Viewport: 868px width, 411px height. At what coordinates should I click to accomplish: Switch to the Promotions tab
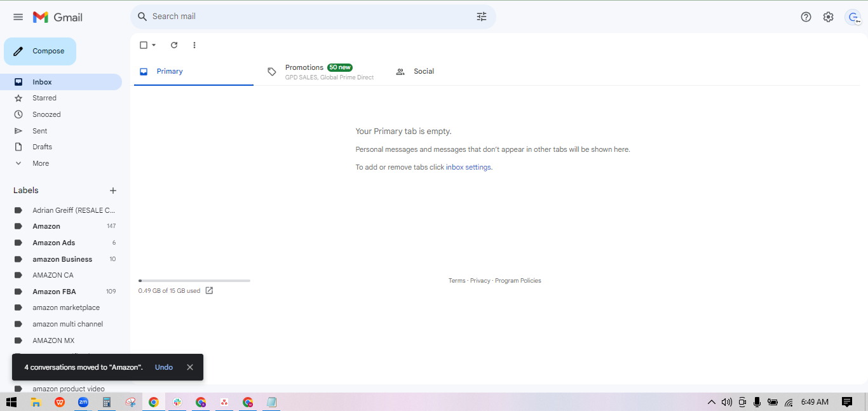click(321, 71)
